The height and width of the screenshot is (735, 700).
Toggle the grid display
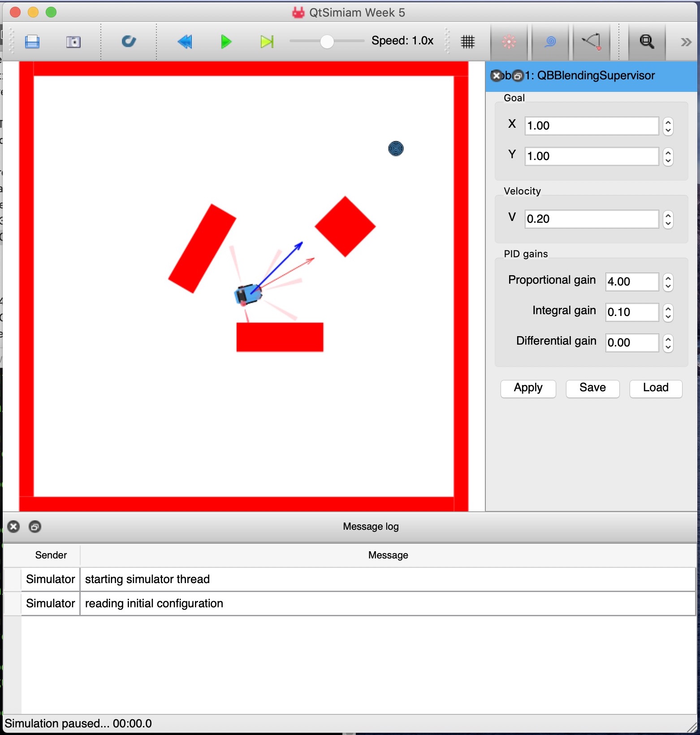(x=467, y=42)
